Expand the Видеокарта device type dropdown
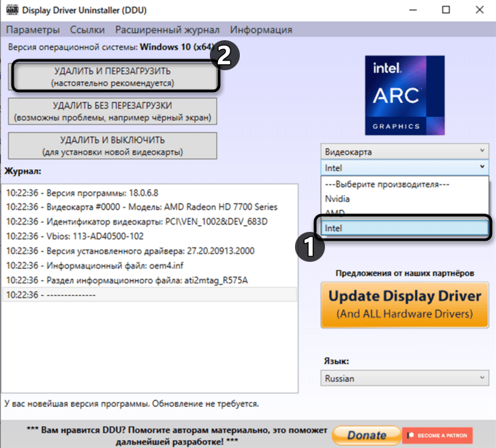The height and width of the screenshot is (448, 496). [405, 151]
